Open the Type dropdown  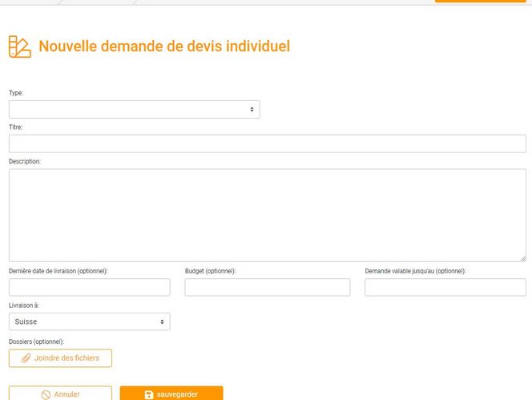point(134,109)
